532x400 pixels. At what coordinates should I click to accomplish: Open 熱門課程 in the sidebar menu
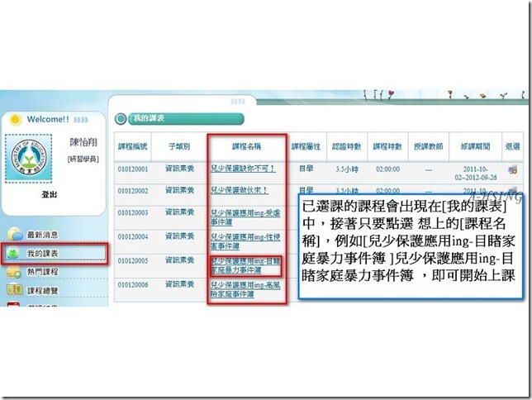pos(43,272)
